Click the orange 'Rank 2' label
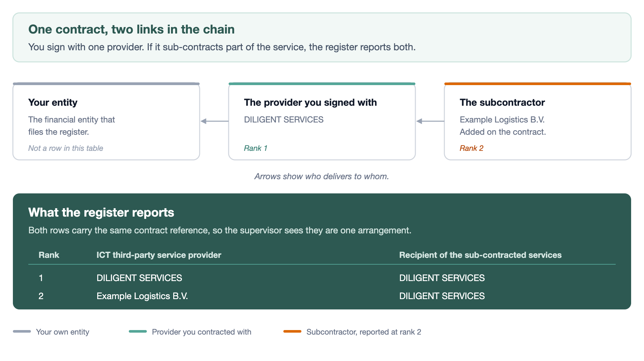This screenshot has width=644, height=361. pos(471,148)
